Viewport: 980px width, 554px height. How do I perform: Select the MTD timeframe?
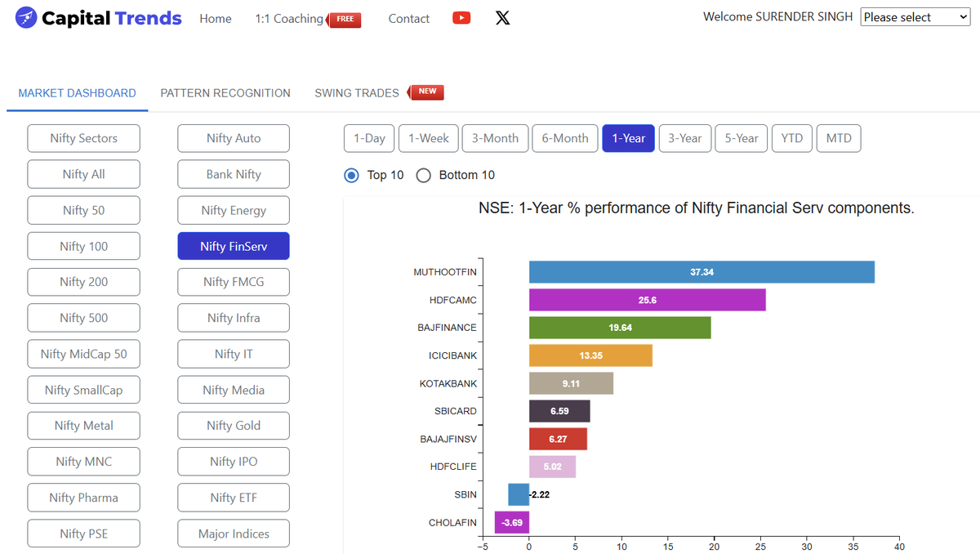click(839, 138)
